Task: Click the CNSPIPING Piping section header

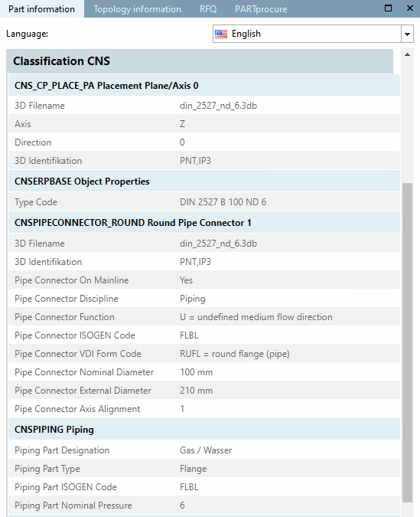Action: pos(204,429)
